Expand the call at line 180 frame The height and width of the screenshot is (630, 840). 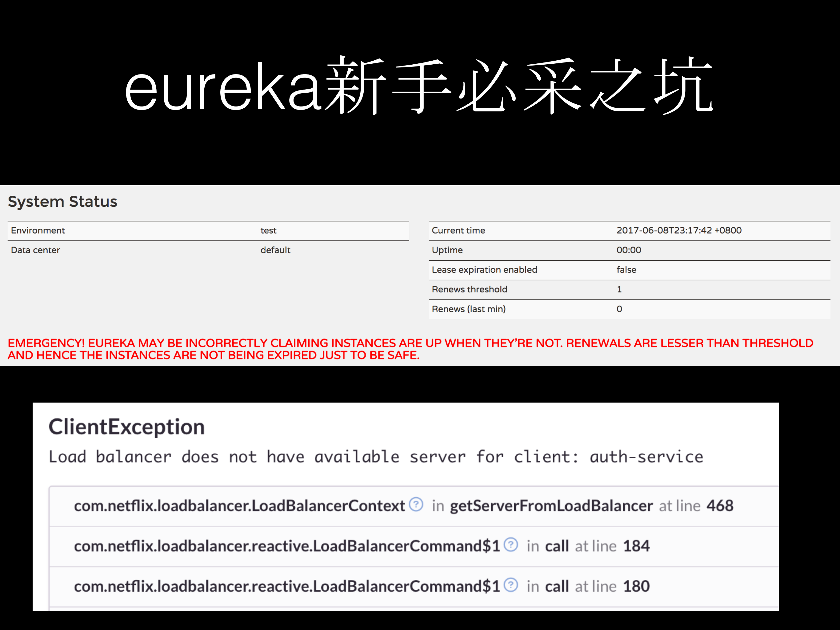pos(557,586)
